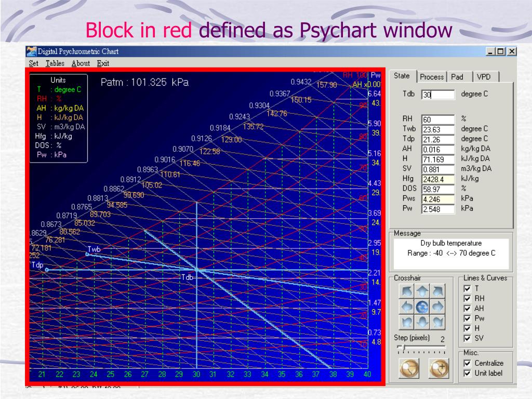
Task: Open the About menu
Action: (x=81, y=63)
